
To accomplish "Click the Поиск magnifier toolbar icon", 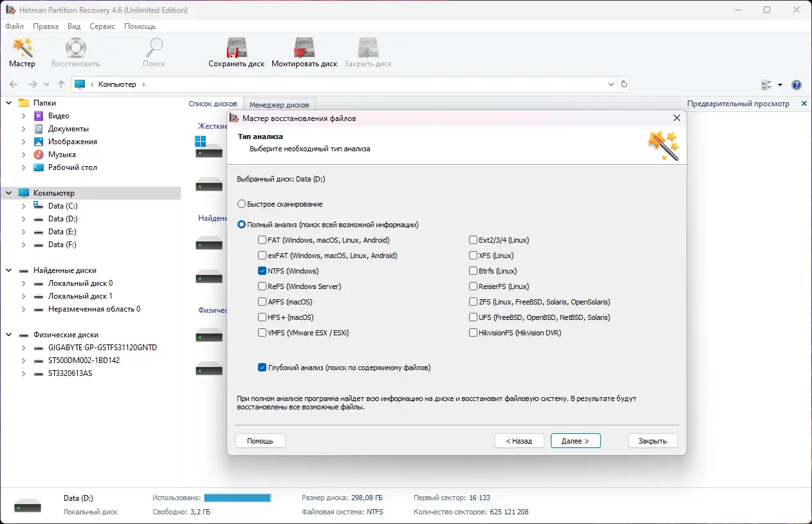I will tap(154, 48).
